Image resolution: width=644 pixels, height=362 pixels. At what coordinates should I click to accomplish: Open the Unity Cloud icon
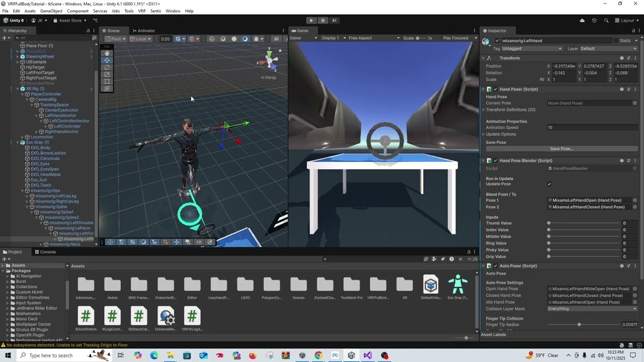coord(582,21)
